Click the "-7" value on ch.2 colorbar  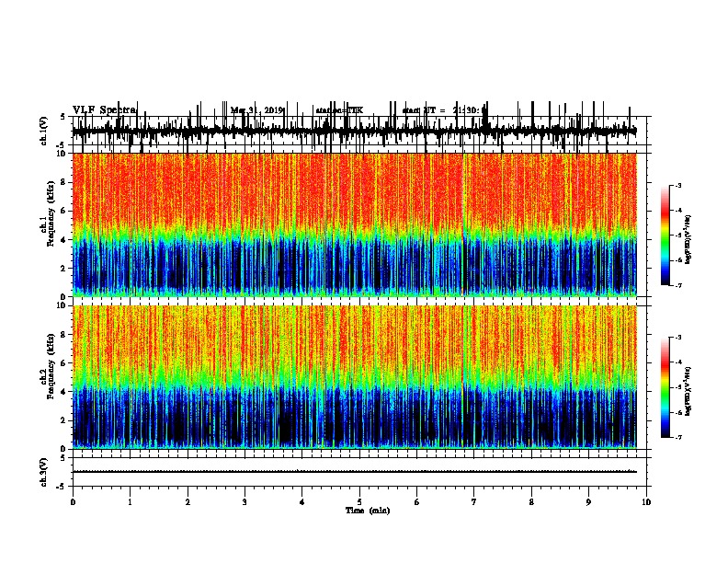point(677,437)
